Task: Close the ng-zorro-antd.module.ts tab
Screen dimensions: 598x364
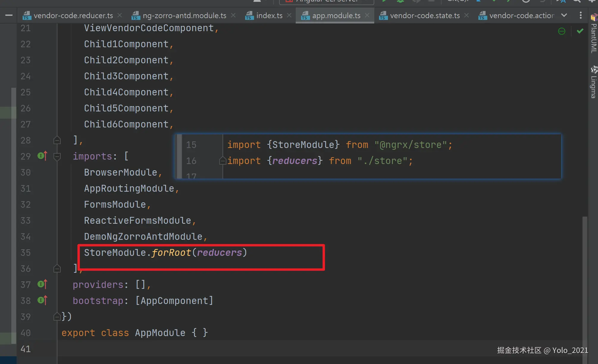Action: tap(233, 15)
